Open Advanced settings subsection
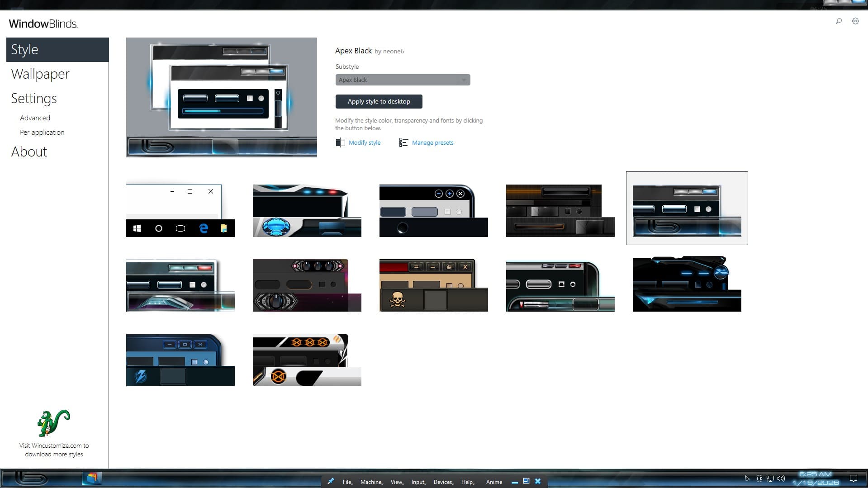 (x=35, y=118)
